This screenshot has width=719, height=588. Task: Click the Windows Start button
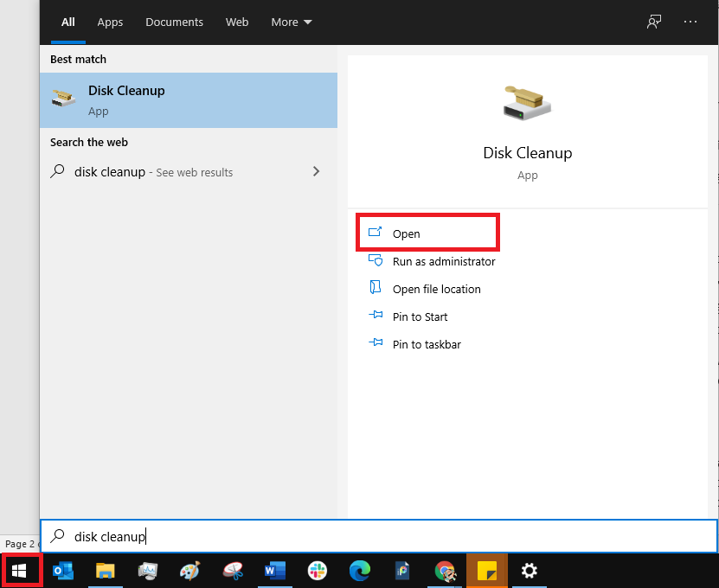(x=19, y=571)
